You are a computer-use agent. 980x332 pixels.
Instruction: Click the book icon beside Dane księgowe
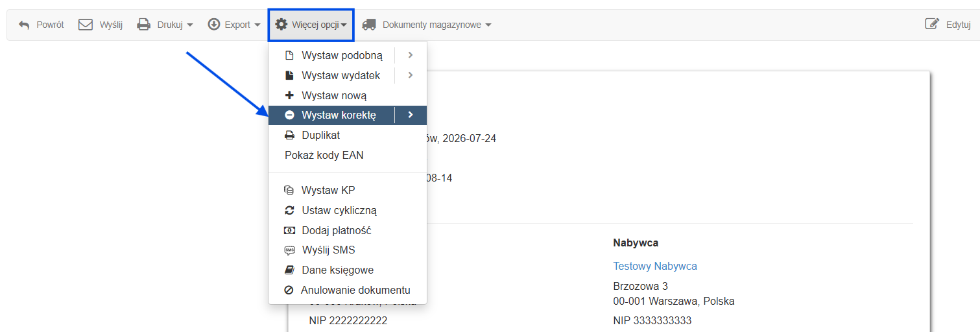click(x=289, y=270)
